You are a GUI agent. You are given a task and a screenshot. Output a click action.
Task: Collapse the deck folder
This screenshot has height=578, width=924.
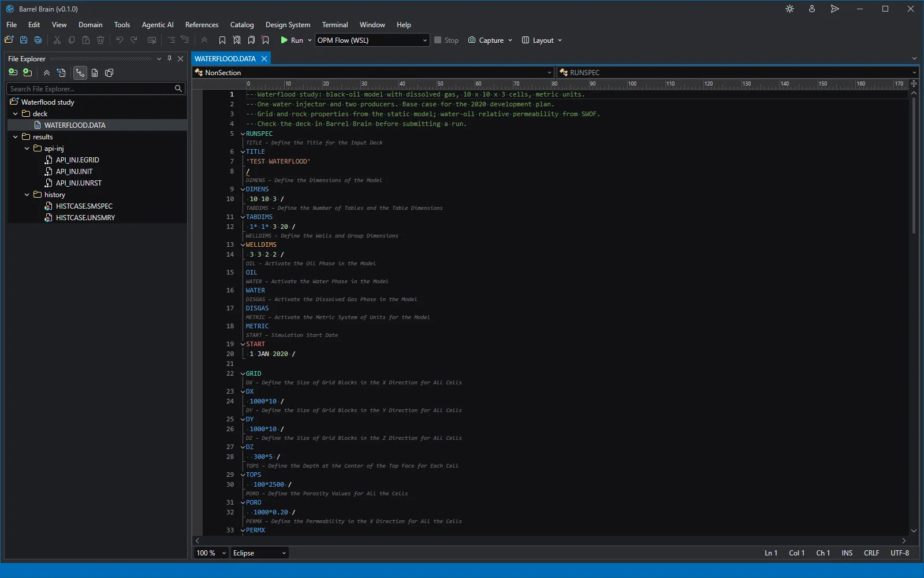[16, 114]
